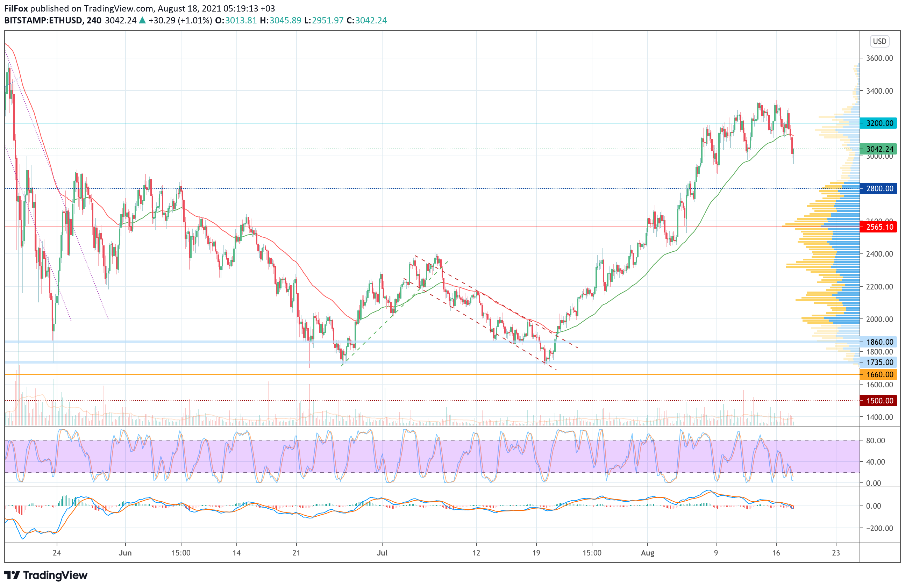Click the green up-triangle change indicator
905x588 pixels.
click(142, 20)
